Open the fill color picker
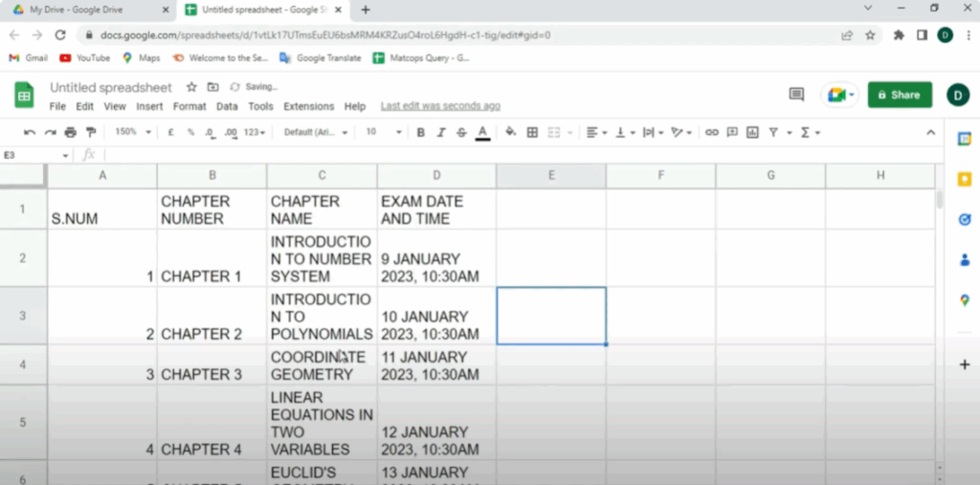980x485 pixels. 510,132
